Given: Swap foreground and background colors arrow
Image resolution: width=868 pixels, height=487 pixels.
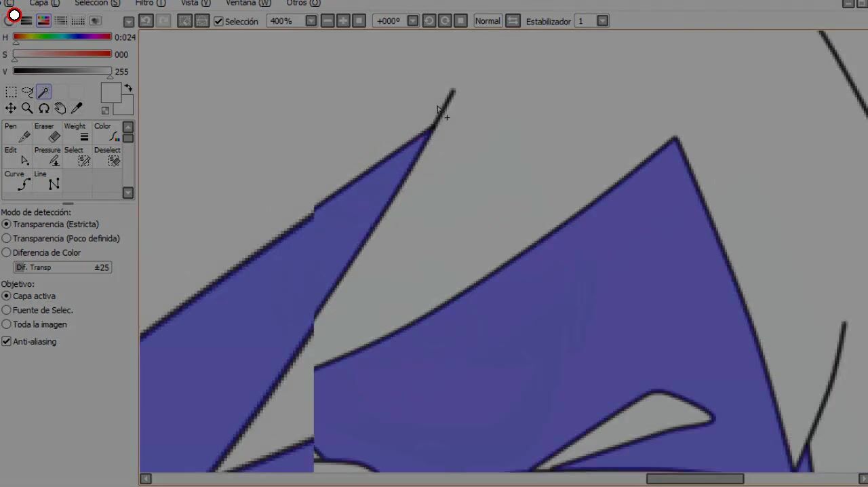Looking at the screenshot, I should click(127, 89).
